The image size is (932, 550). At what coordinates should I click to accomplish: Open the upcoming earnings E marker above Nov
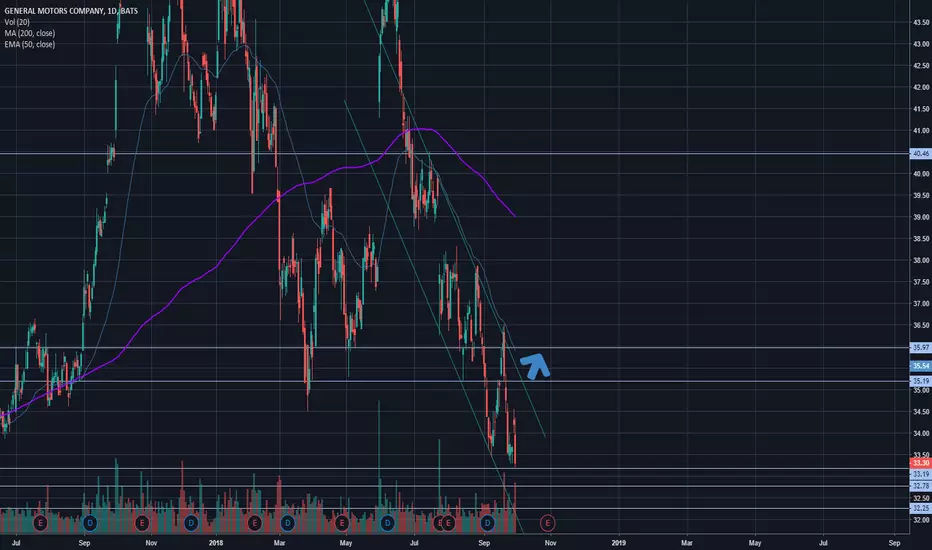547,523
